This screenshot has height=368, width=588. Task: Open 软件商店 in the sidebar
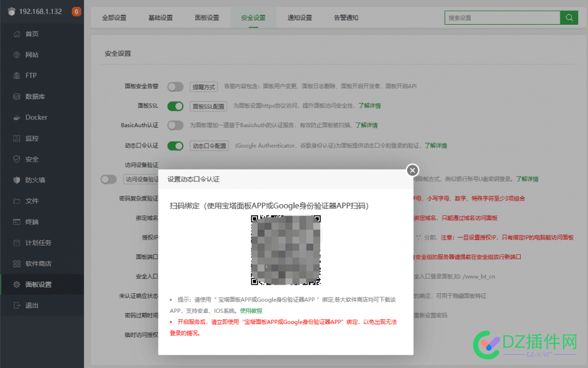(39, 264)
